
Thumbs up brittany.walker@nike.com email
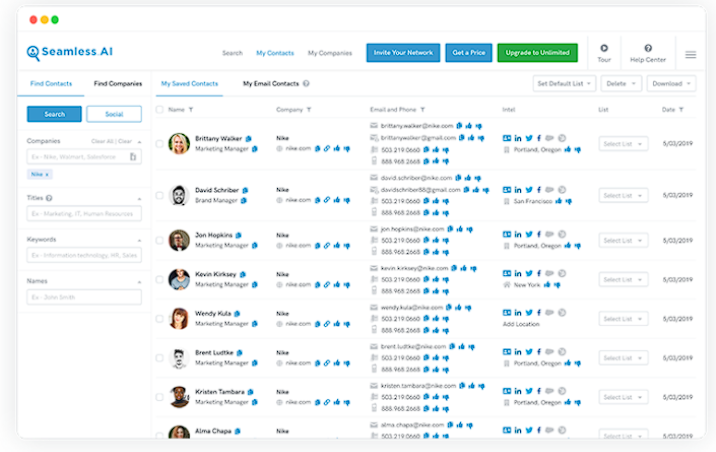469,126
